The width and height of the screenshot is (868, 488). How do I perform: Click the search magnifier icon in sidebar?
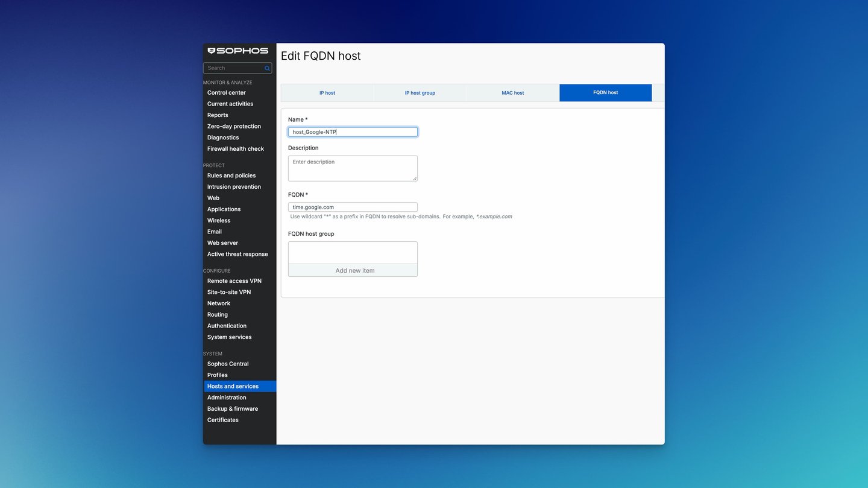267,68
